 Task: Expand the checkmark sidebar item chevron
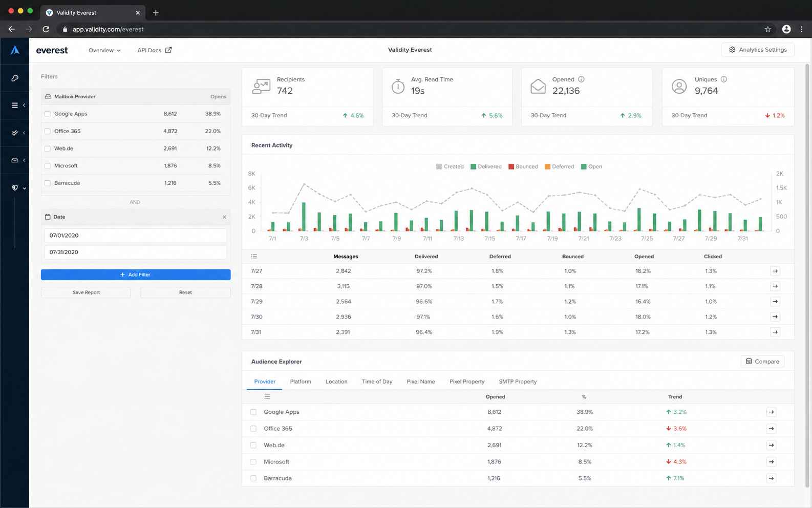click(24, 133)
